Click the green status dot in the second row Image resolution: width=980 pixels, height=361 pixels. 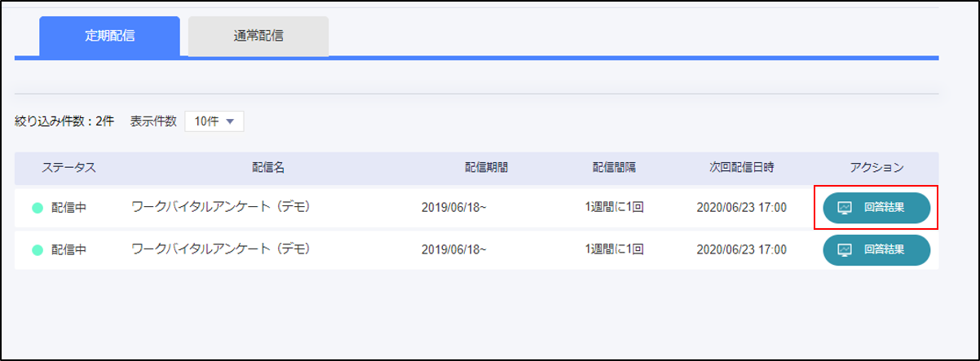38,250
